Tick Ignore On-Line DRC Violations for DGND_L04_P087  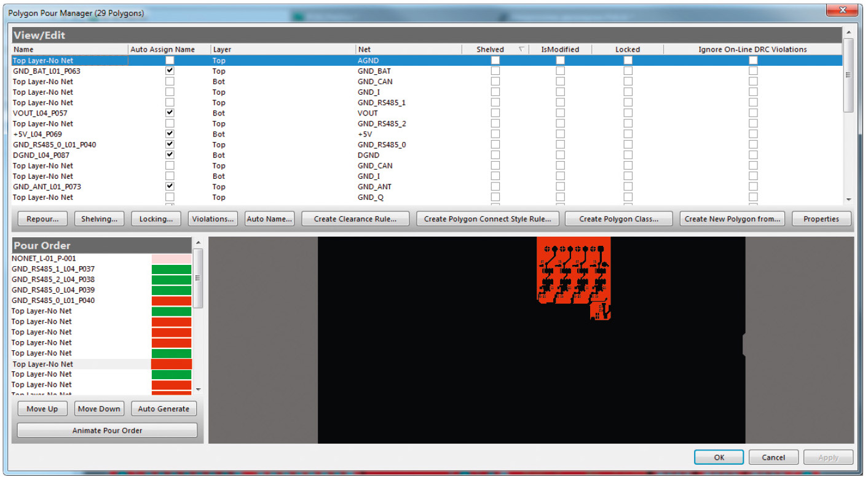point(752,155)
